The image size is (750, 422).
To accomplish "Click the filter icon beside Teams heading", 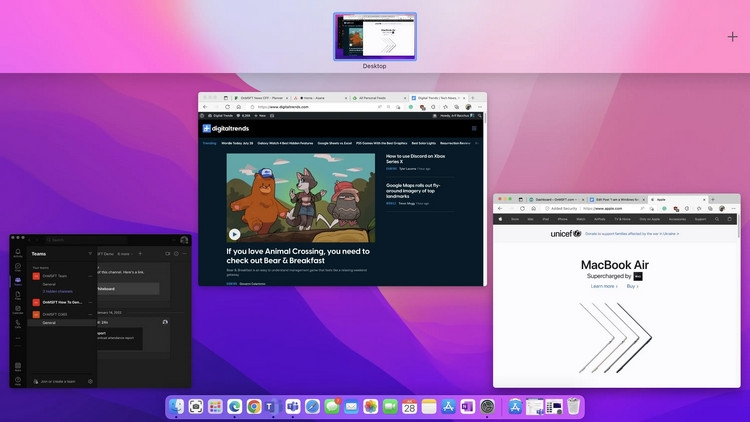I will tap(90, 254).
